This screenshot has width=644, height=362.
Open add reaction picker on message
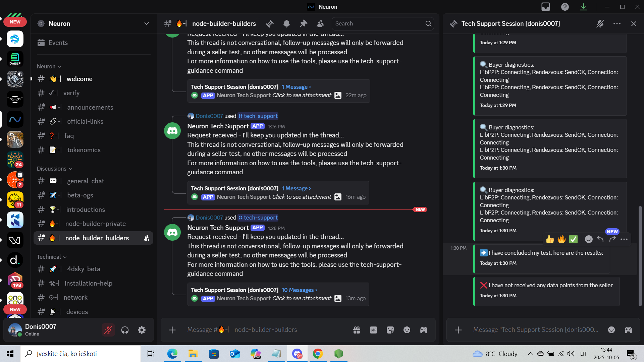tap(589, 239)
